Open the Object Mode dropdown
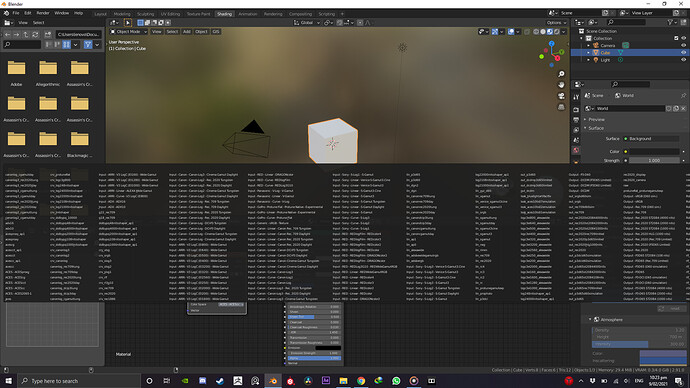This screenshot has height=388, width=690. coord(128,32)
